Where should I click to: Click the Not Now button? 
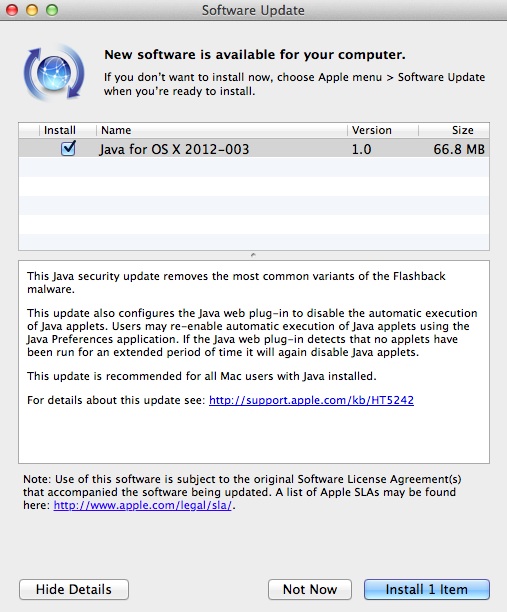(310, 589)
